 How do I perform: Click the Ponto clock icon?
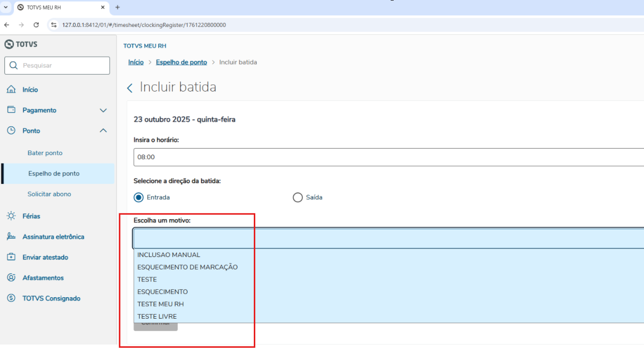11,130
